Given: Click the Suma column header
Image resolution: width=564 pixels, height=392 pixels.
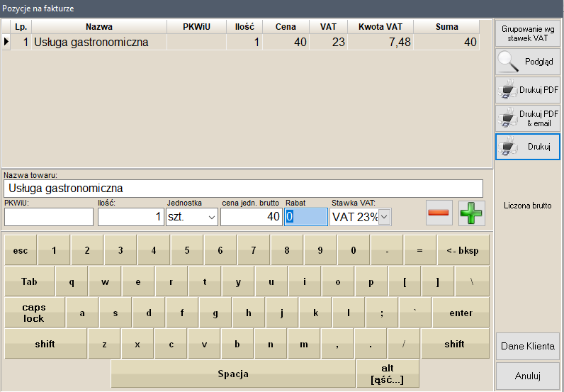Looking at the screenshot, I should pos(446,27).
